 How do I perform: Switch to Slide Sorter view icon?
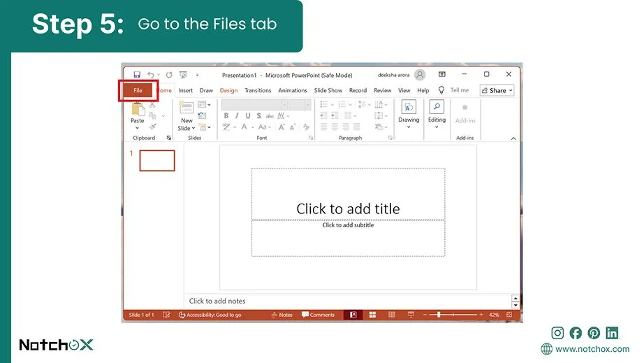[x=372, y=315]
